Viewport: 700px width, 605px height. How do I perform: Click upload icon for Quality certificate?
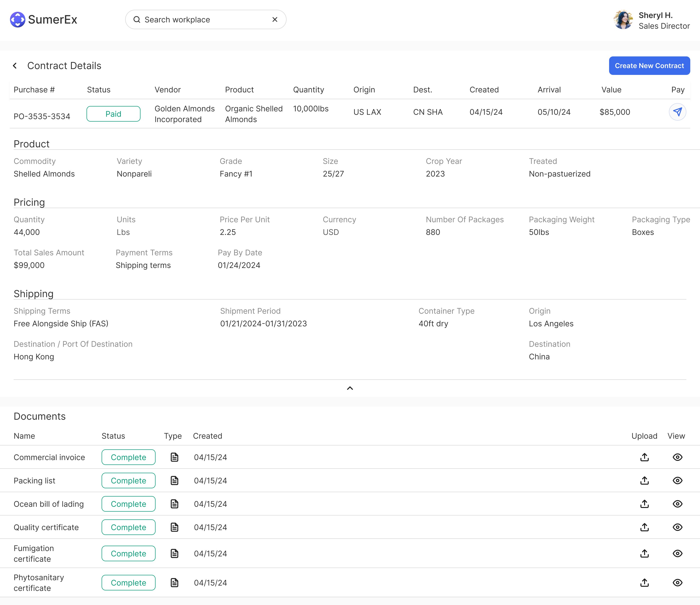pyautogui.click(x=644, y=527)
